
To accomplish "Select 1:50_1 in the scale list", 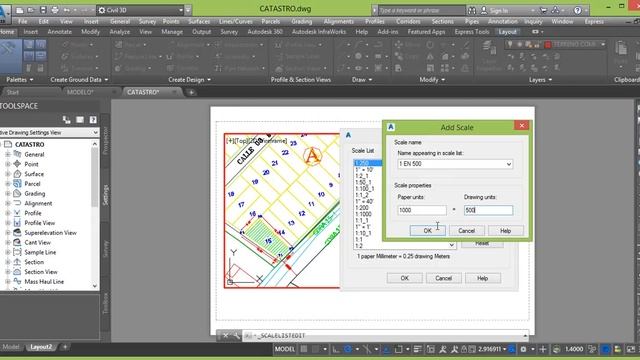I will (363, 182).
